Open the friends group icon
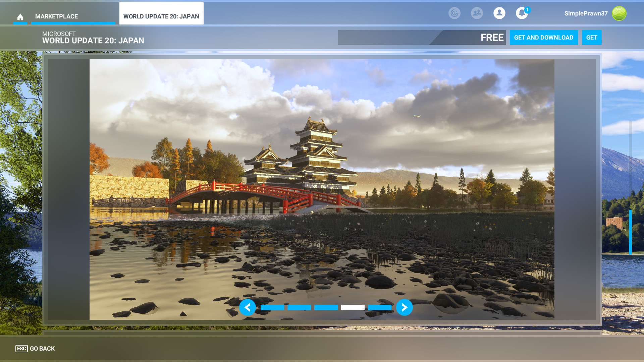This screenshot has width=644, height=362. [x=477, y=13]
